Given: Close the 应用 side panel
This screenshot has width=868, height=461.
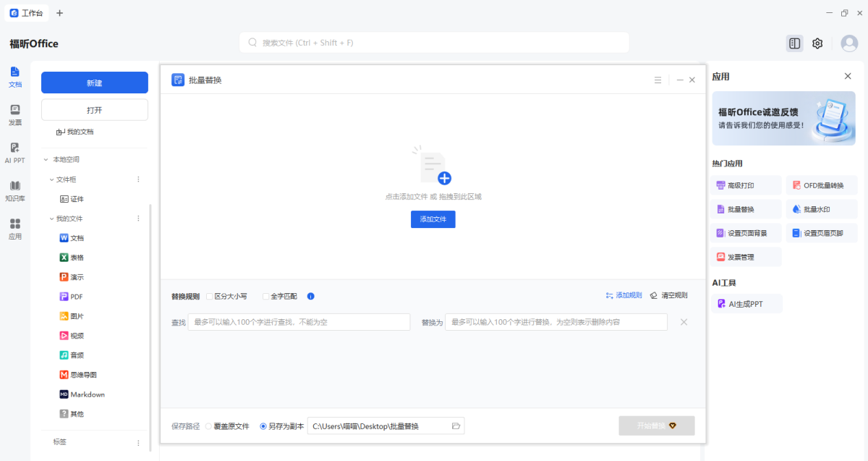Looking at the screenshot, I should coord(848,76).
